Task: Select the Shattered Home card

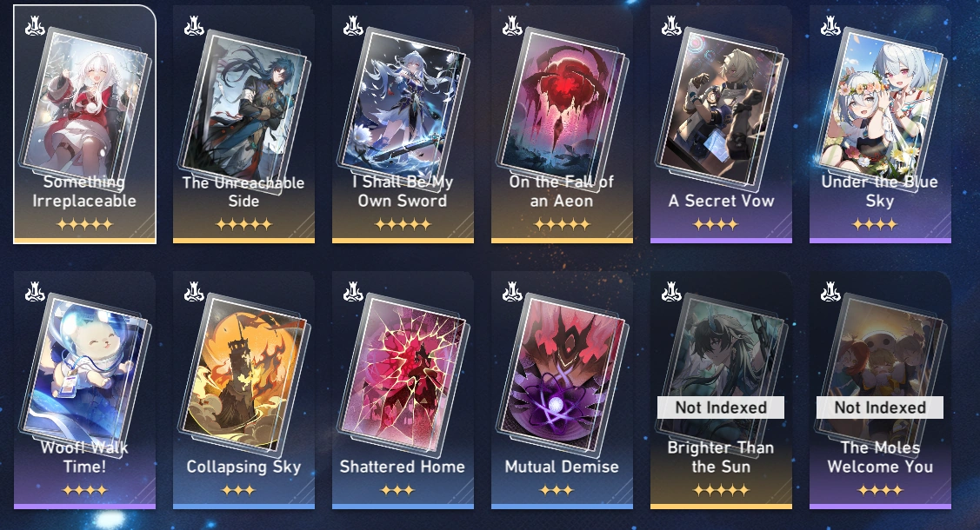Action: click(403, 390)
